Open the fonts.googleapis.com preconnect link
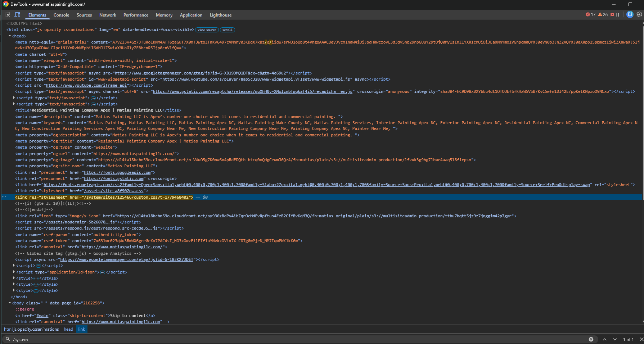The height and width of the screenshot is (344, 644). (117, 172)
